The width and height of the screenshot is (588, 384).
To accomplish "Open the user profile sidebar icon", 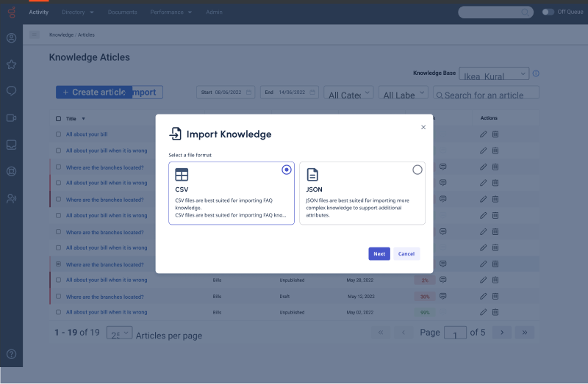I will click(x=12, y=38).
